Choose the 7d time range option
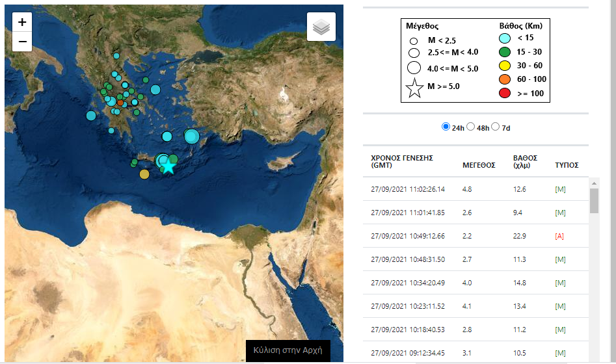The width and height of the screenshot is (616, 364). pos(496,127)
